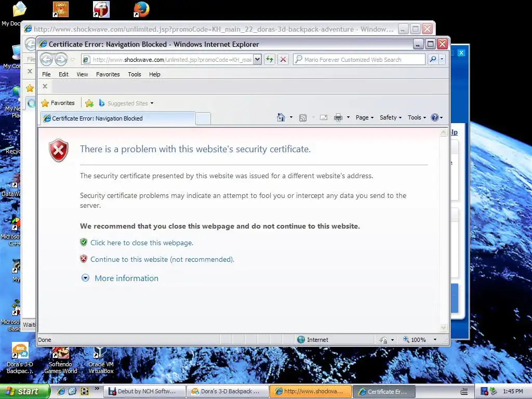Screen dimensions: 532x399
Task: Run search with the magnifier button
Action: click(x=433, y=59)
